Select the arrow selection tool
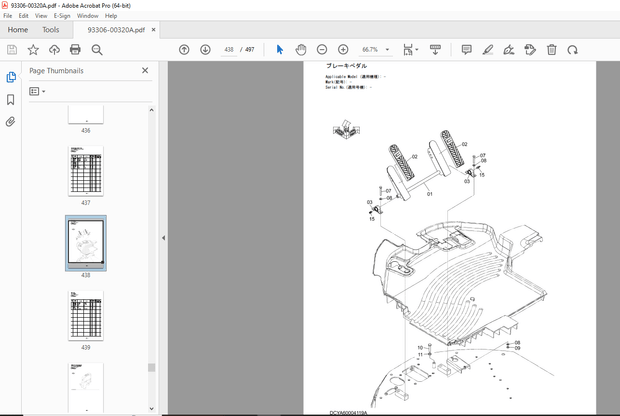Image resolution: width=620 pixels, height=416 pixels. (280, 49)
